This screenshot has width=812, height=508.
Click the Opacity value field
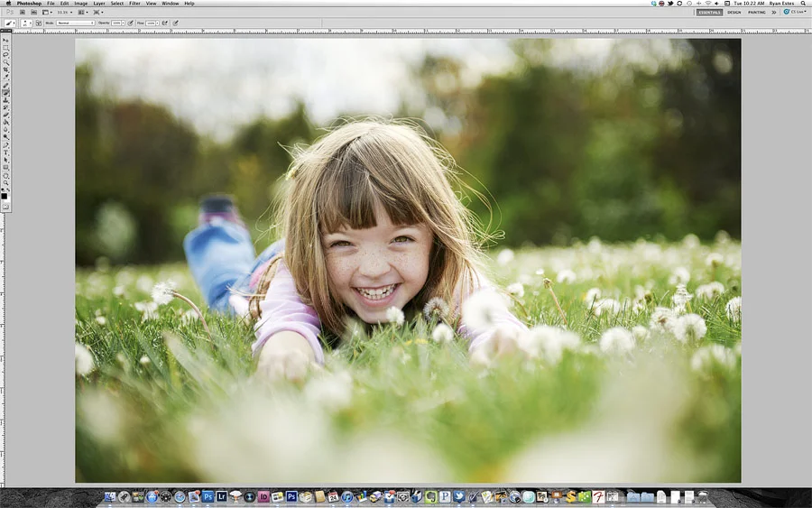116,23
